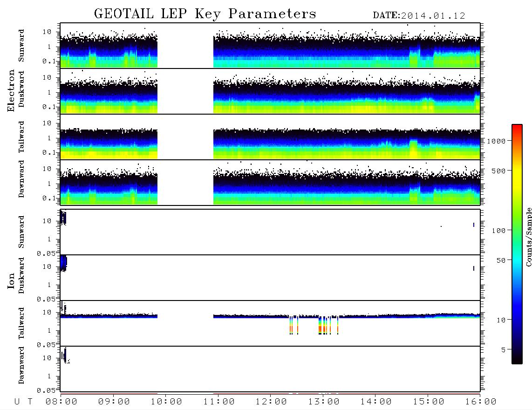The width and height of the screenshot is (532, 410).
Task: Click the blue ion patch in Ion Dawnward panel
Action: (64, 355)
